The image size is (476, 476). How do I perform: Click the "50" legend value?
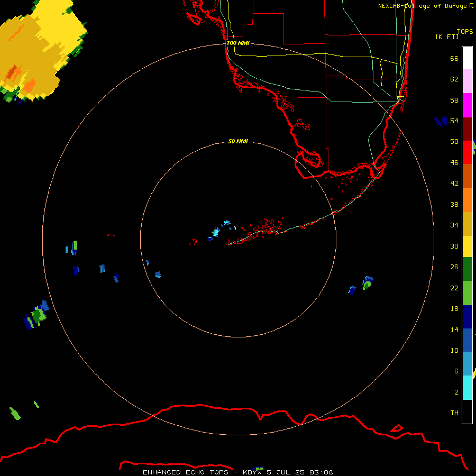(x=454, y=142)
